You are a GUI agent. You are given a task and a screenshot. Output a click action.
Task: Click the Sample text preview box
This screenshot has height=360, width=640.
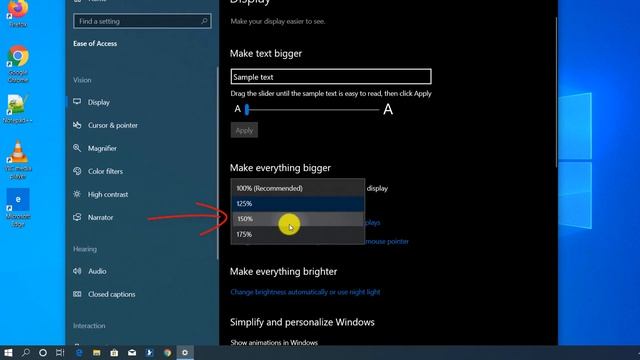(x=331, y=77)
